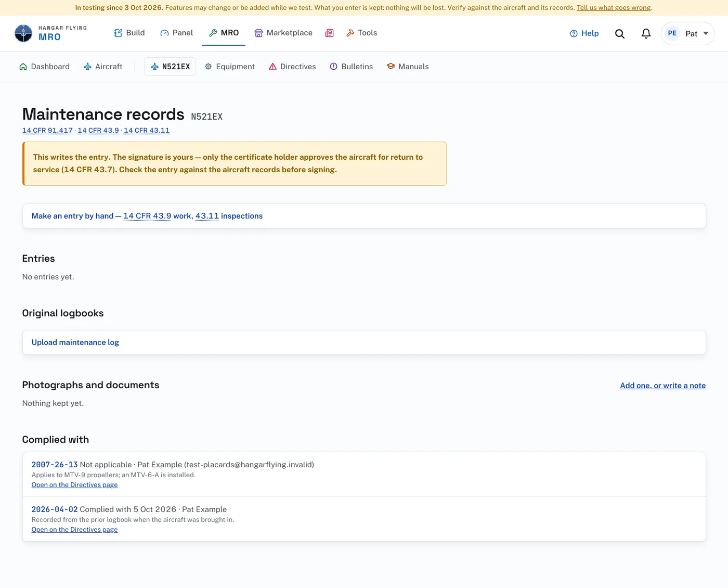Viewport: 728px width, 588px height.
Task: Open the Marketplace section
Action: tap(283, 33)
